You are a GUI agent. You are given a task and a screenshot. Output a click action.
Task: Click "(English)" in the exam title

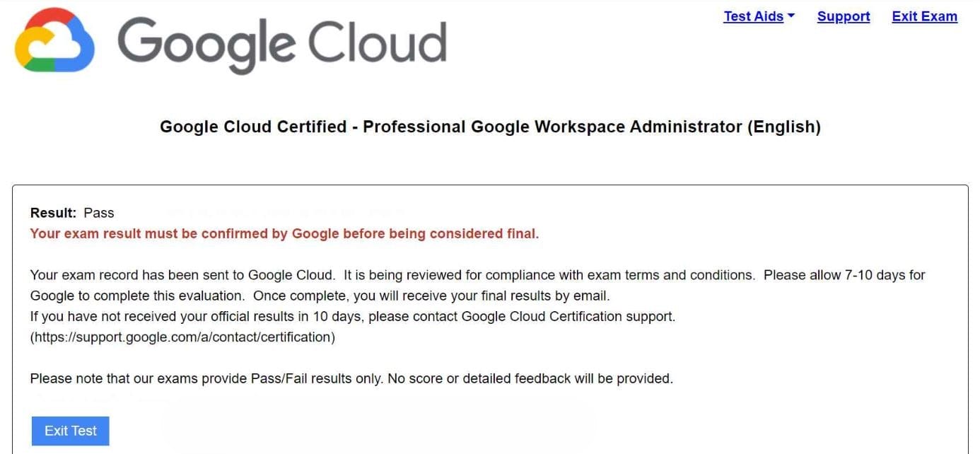point(783,127)
